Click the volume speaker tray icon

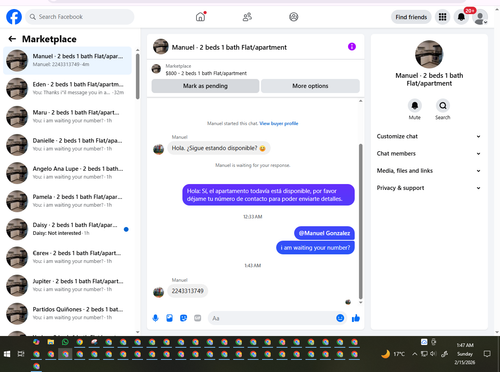click(x=433, y=354)
